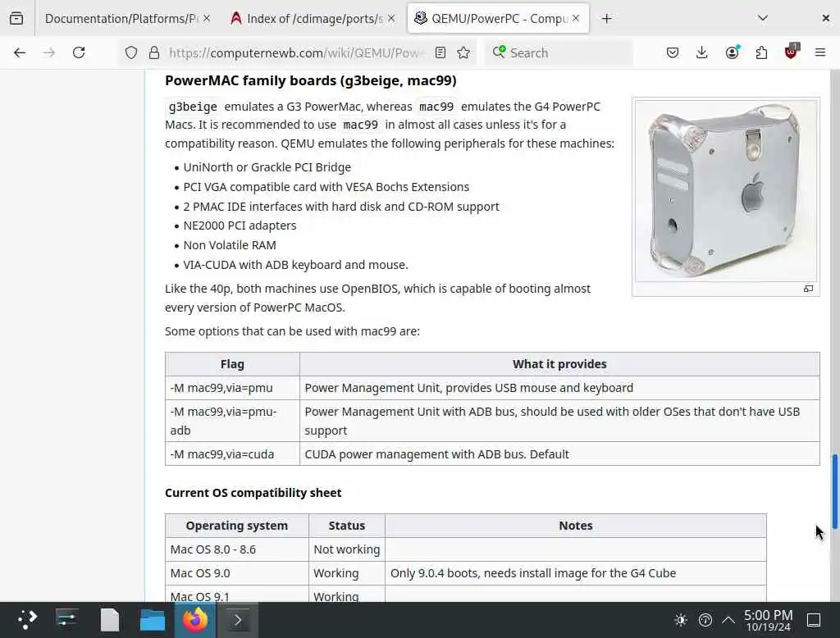The height and width of the screenshot is (638, 840).
Task: Open the list all tabs dropdown
Action: click(763, 18)
